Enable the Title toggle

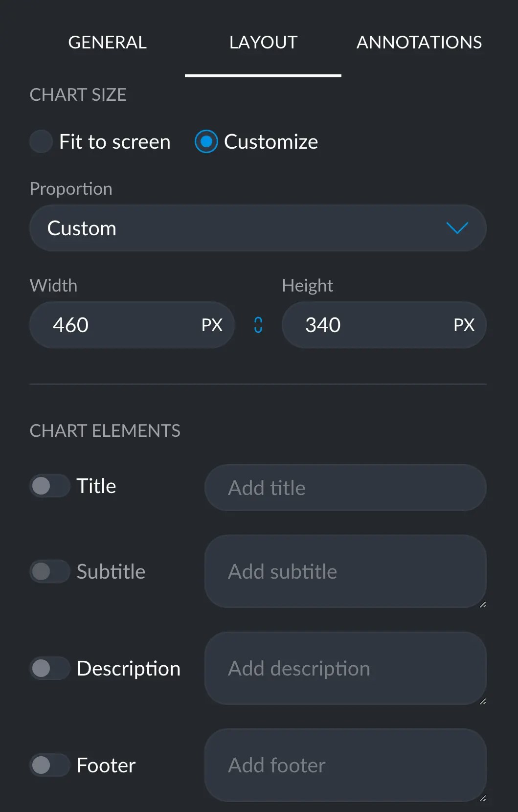point(49,485)
